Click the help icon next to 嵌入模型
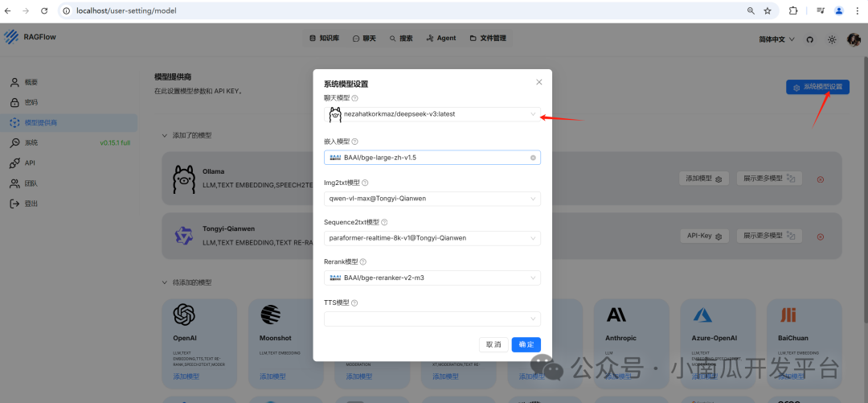 (355, 142)
